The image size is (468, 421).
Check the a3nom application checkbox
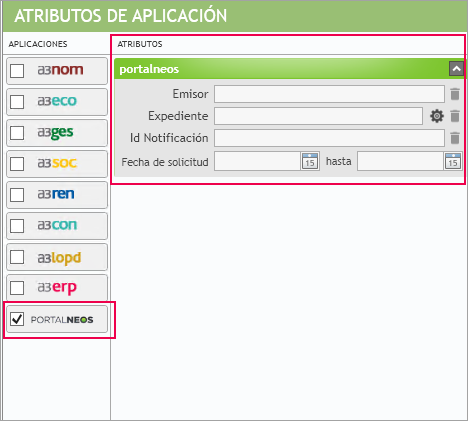tap(17, 71)
